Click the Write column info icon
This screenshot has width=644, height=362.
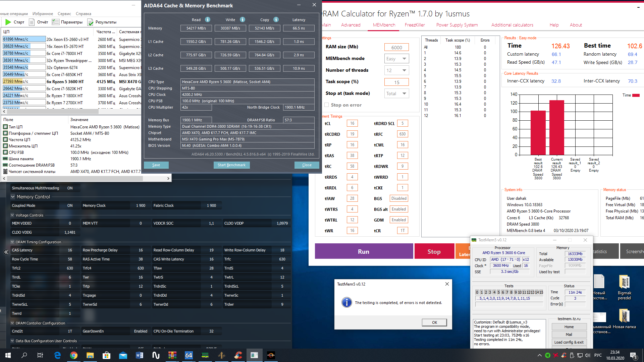243,19
